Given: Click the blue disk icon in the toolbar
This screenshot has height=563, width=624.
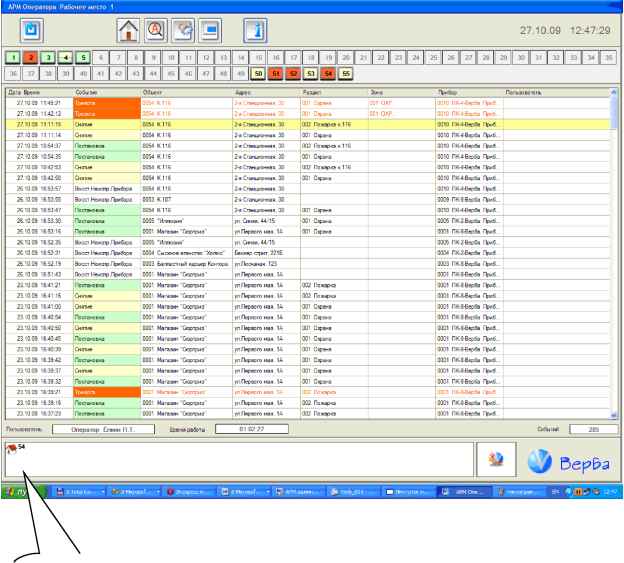Looking at the screenshot, I should tap(31, 30).
